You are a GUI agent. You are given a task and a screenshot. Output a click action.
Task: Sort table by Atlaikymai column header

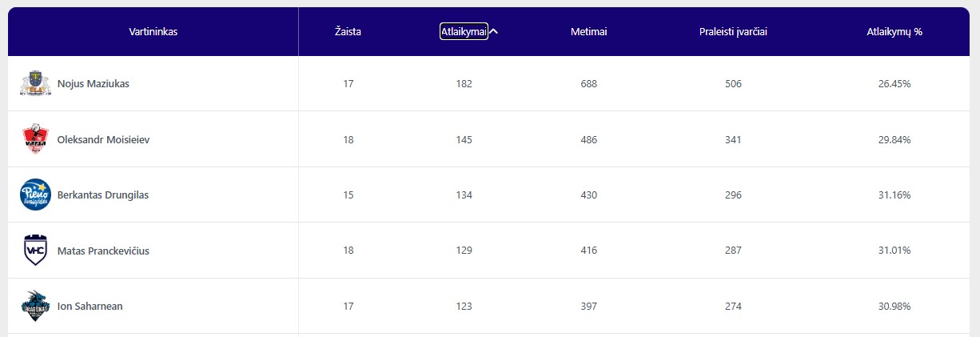[464, 31]
